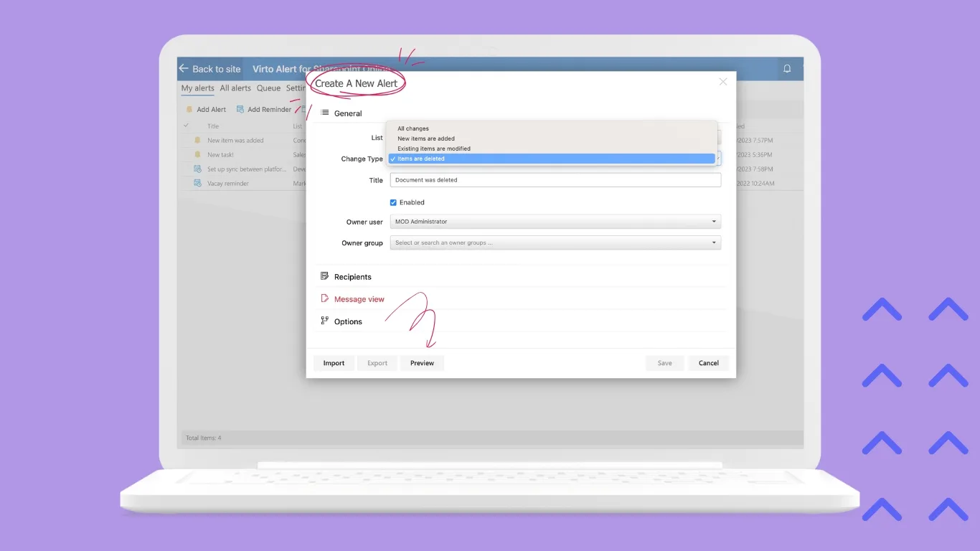Switch to the All alerts tab
980x551 pixels.
click(x=235, y=88)
